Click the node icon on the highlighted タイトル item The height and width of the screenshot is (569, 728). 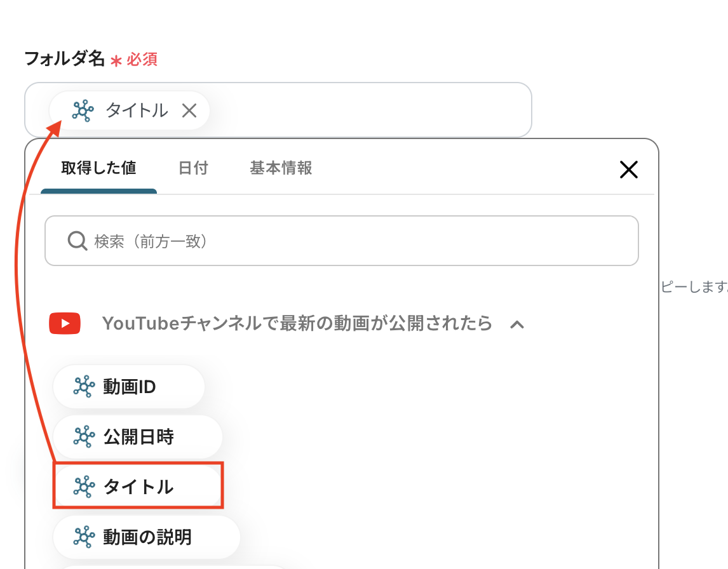tap(84, 487)
